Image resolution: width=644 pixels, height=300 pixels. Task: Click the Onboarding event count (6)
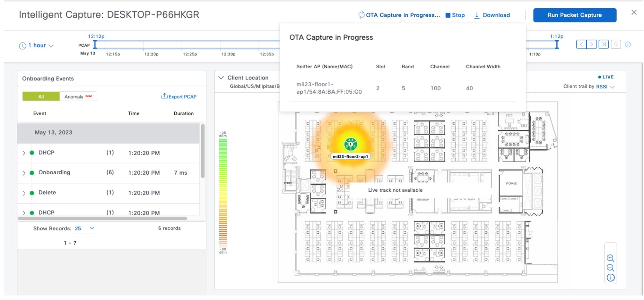point(110,172)
